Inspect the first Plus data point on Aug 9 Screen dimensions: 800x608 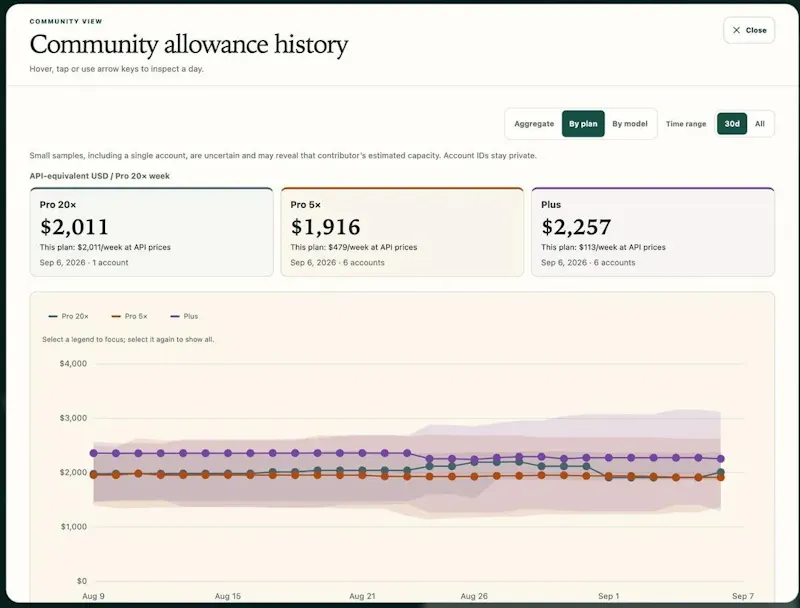tap(93, 453)
